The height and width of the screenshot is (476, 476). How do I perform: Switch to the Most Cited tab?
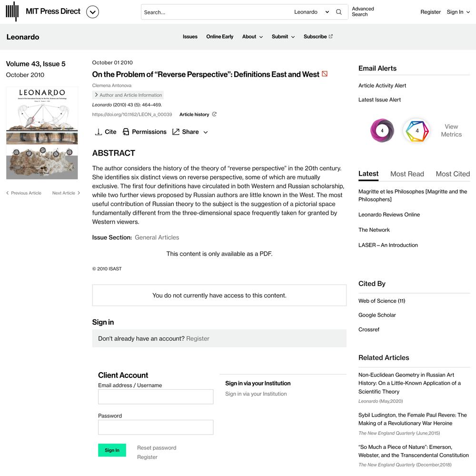click(453, 174)
